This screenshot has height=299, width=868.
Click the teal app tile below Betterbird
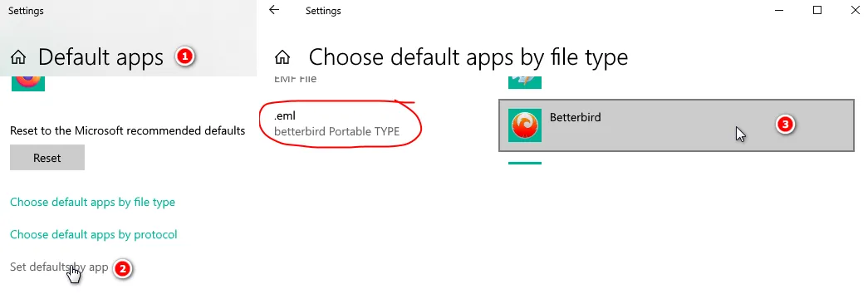pos(525,164)
